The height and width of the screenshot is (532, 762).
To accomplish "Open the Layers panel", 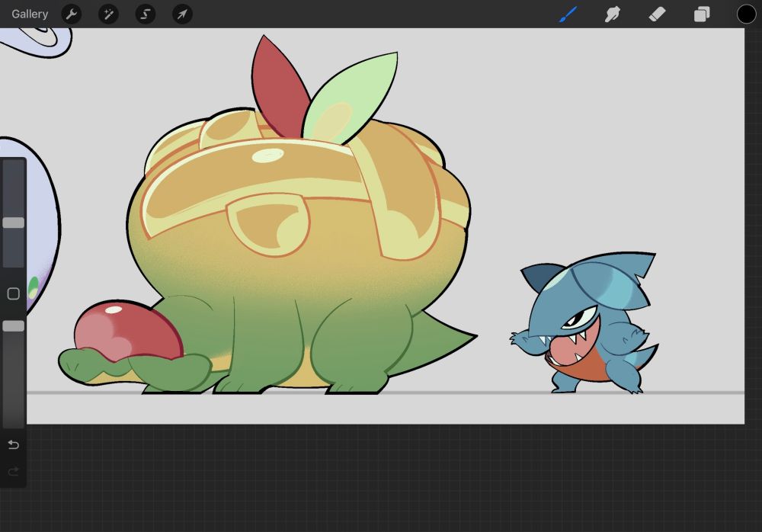I will [x=702, y=14].
